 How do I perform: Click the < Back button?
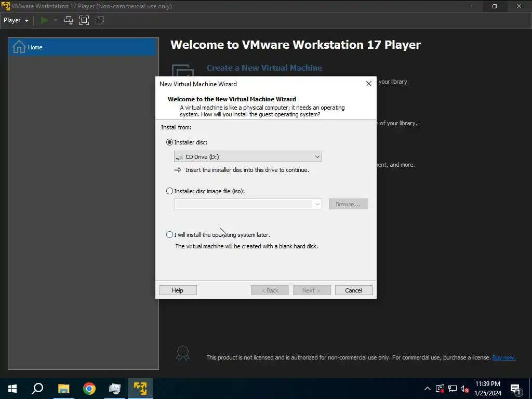click(x=270, y=290)
